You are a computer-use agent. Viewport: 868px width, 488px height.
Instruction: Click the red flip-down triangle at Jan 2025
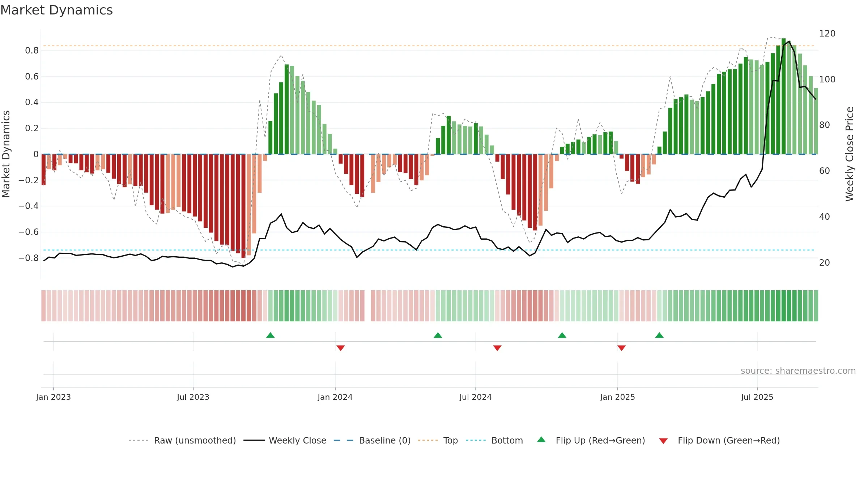(x=621, y=348)
